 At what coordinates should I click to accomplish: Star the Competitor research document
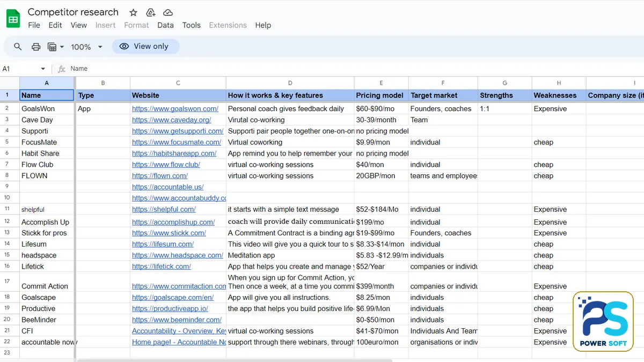pyautogui.click(x=133, y=12)
